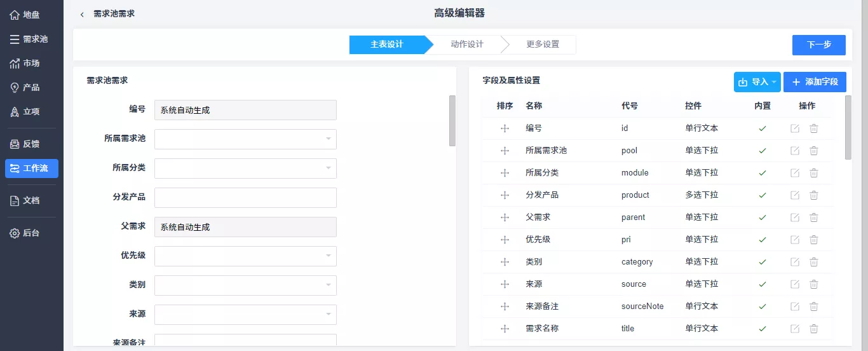Click drag-handle icon for 分发产品 row
This screenshot has width=868, height=351.
tap(505, 195)
